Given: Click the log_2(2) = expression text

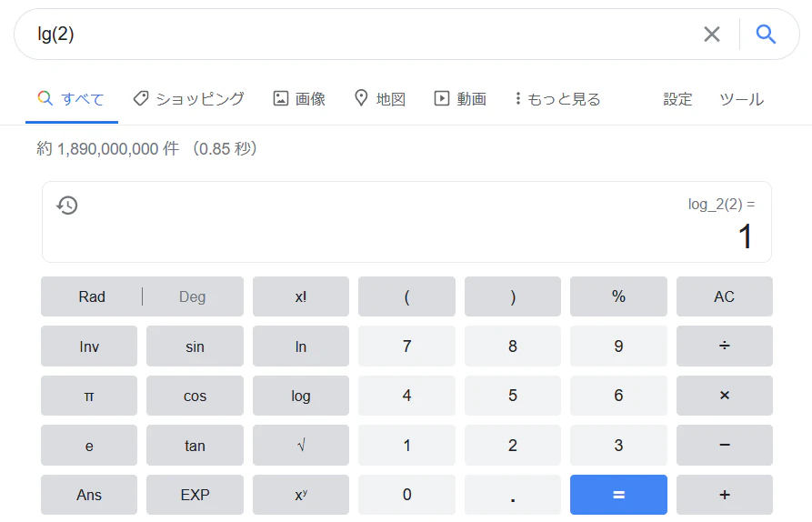Looking at the screenshot, I should (721, 205).
